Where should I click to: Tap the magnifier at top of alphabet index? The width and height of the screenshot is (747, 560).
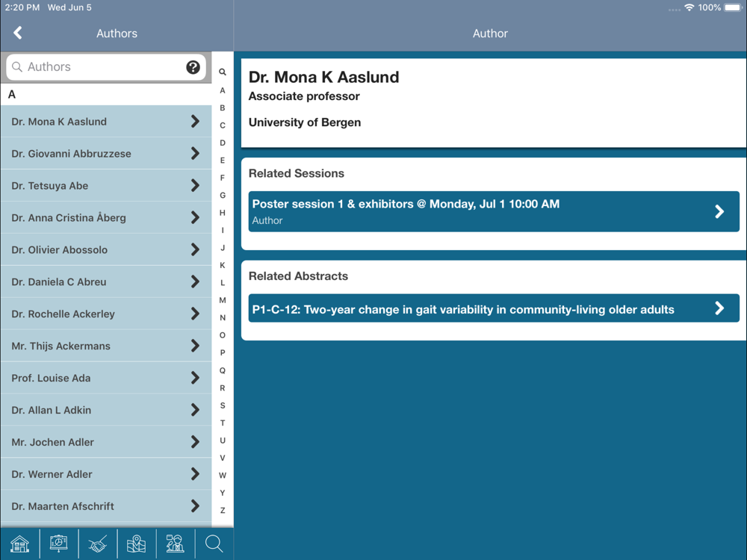(223, 72)
